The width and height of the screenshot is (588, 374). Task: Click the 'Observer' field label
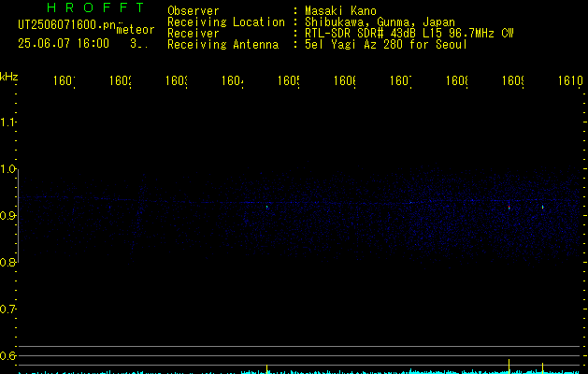pyautogui.click(x=194, y=11)
